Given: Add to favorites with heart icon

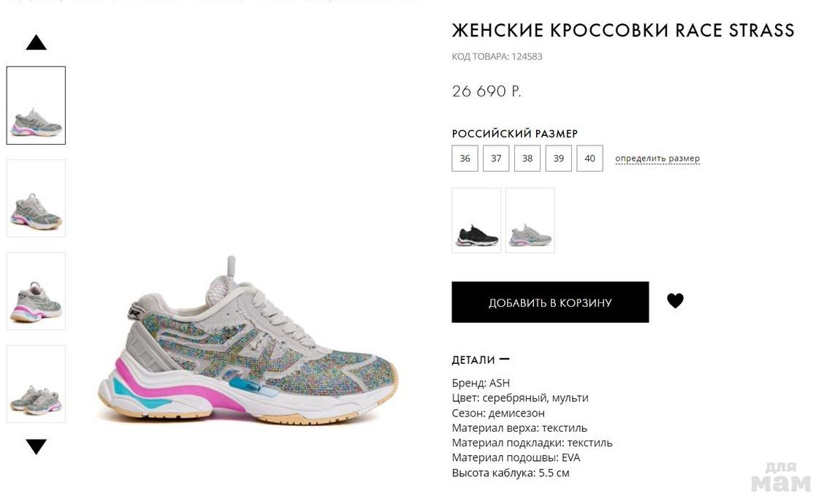Looking at the screenshot, I should [x=675, y=301].
